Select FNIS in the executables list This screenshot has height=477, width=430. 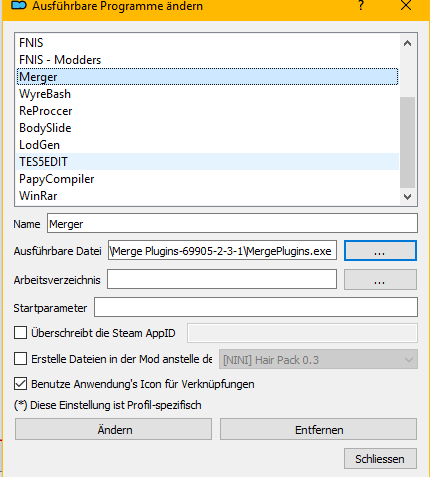(x=208, y=43)
